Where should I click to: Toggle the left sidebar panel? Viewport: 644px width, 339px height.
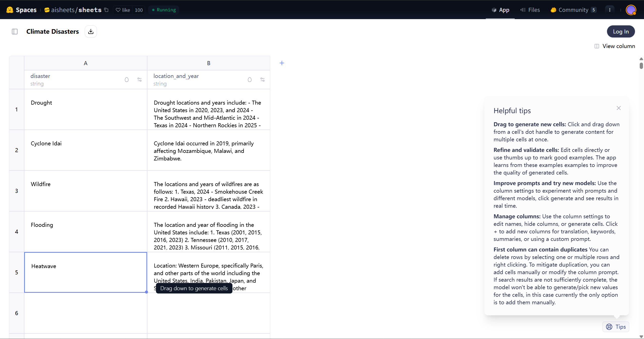15,31
